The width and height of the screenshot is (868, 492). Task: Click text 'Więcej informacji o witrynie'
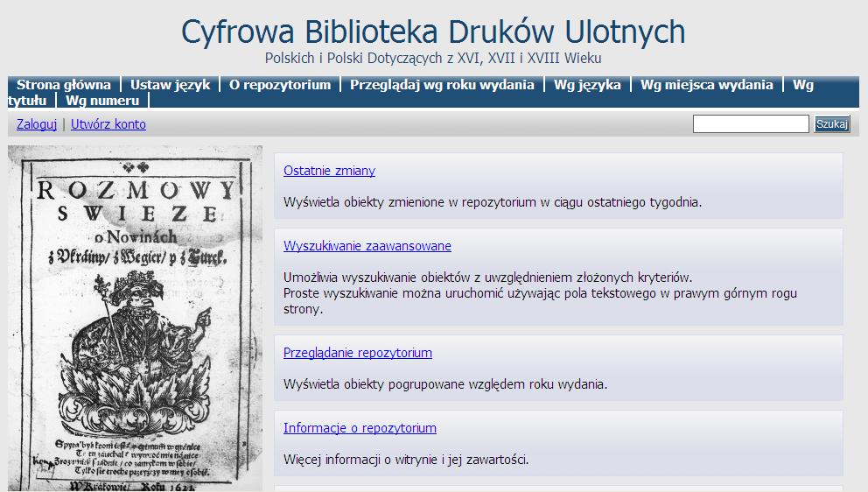point(406,460)
